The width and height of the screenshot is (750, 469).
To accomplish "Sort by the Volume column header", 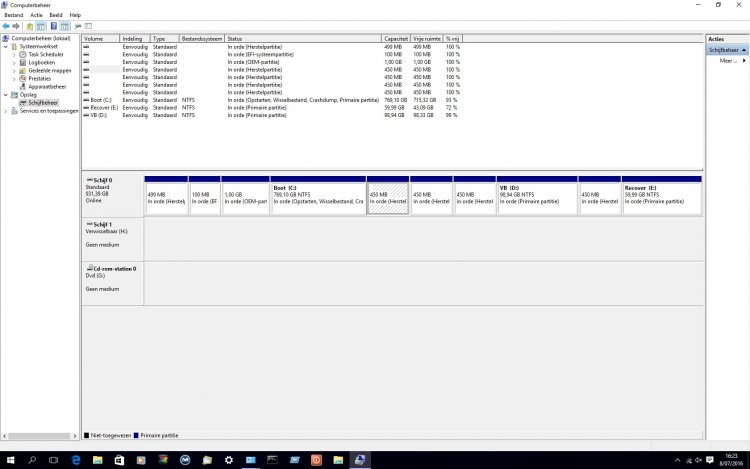I will pyautogui.click(x=101, y=39).
